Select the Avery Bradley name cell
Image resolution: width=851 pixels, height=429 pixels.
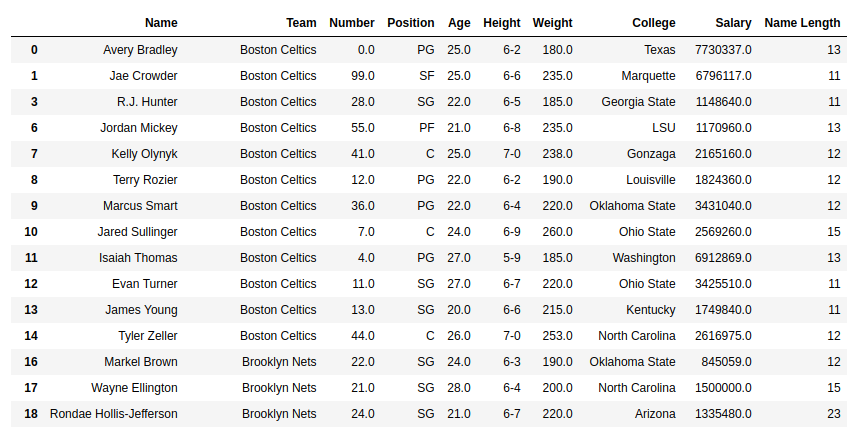pyautogui.click(x=140, y=50)
